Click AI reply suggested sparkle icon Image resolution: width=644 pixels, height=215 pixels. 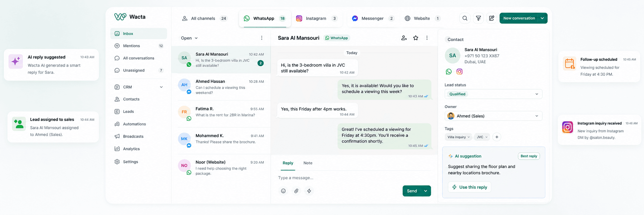tap(16, 61)
